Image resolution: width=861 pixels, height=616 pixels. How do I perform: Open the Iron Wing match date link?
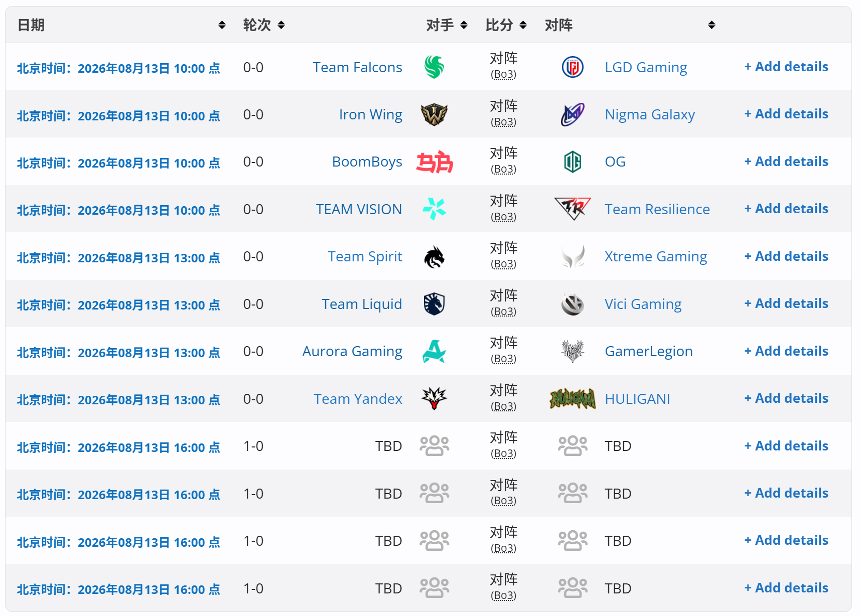[x=118, y=116]
